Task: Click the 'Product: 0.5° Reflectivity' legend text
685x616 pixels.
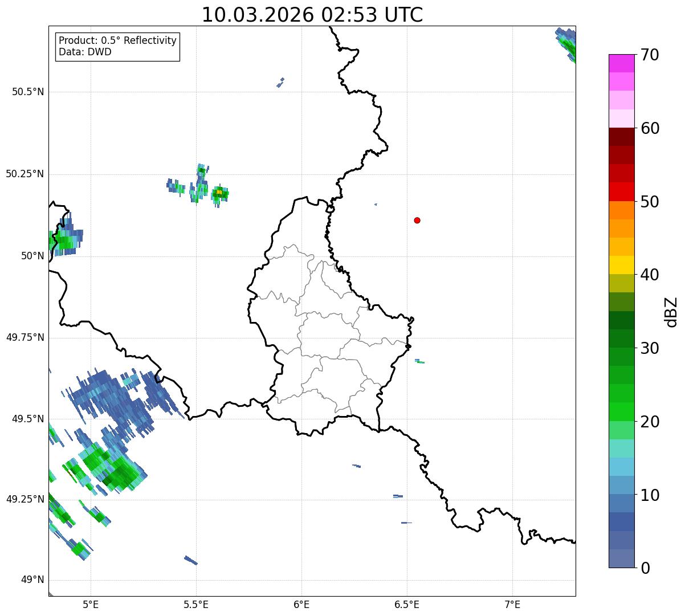Action: pyautogui.click(x=117, y=41)
